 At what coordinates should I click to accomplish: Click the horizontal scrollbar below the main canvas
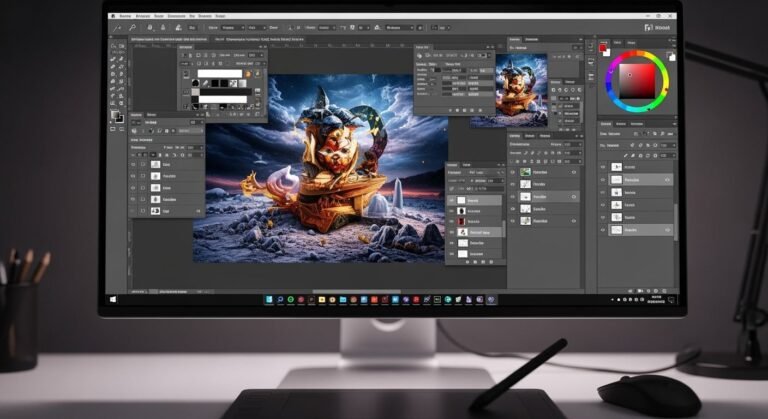click(x=356, y=292)
